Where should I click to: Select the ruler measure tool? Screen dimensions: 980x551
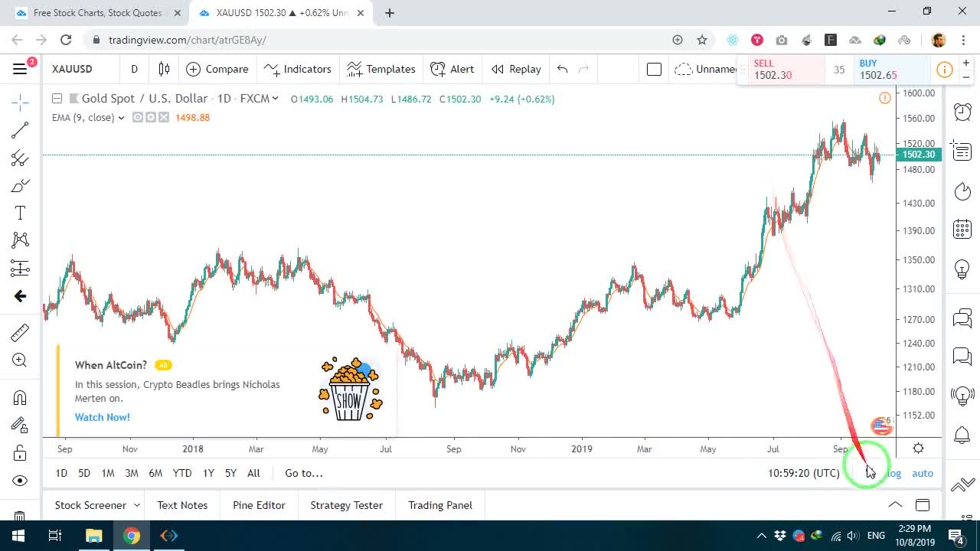(20, 333)
